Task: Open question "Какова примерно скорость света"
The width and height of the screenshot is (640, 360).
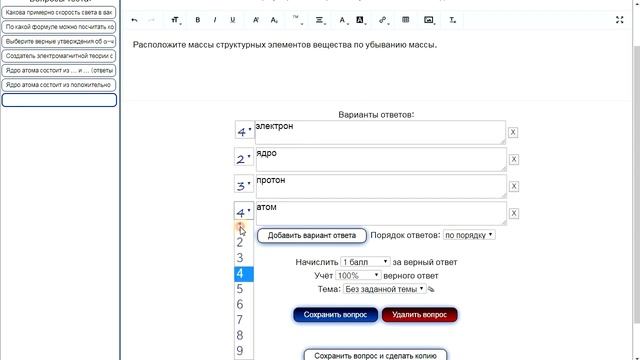Action: [x=59, y=13]
